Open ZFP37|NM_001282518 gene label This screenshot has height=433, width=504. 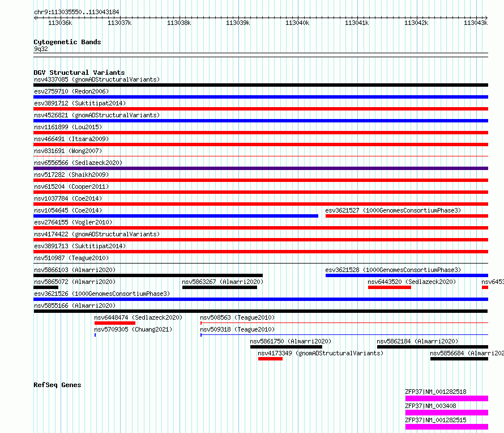coord(435,392)
